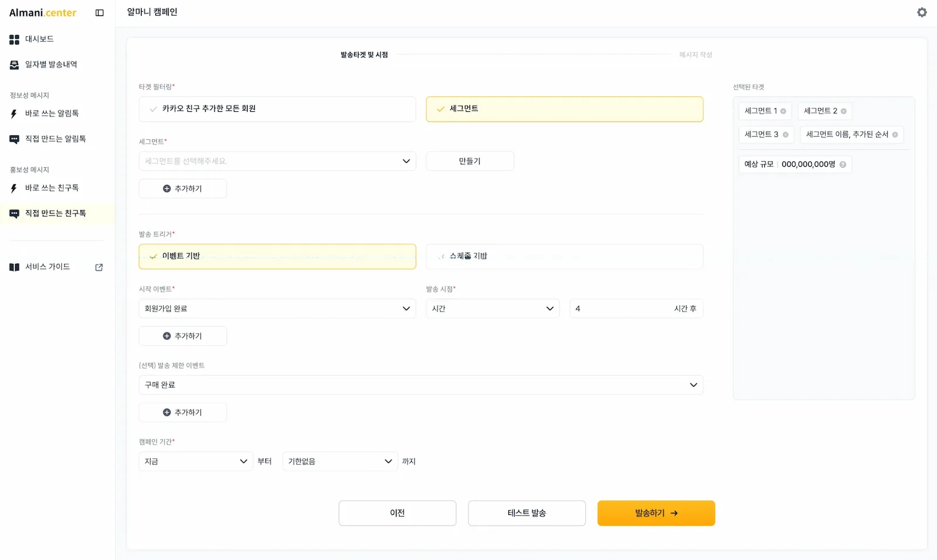Open the 세그먼트를 선택해주세요 dropdown

277,161
